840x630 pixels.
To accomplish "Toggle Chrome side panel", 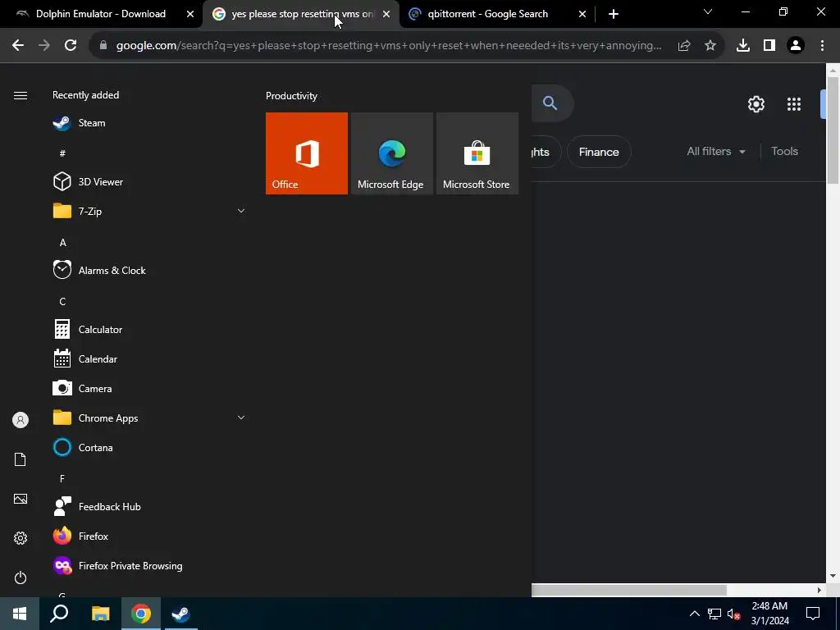I will click(769, 46).
